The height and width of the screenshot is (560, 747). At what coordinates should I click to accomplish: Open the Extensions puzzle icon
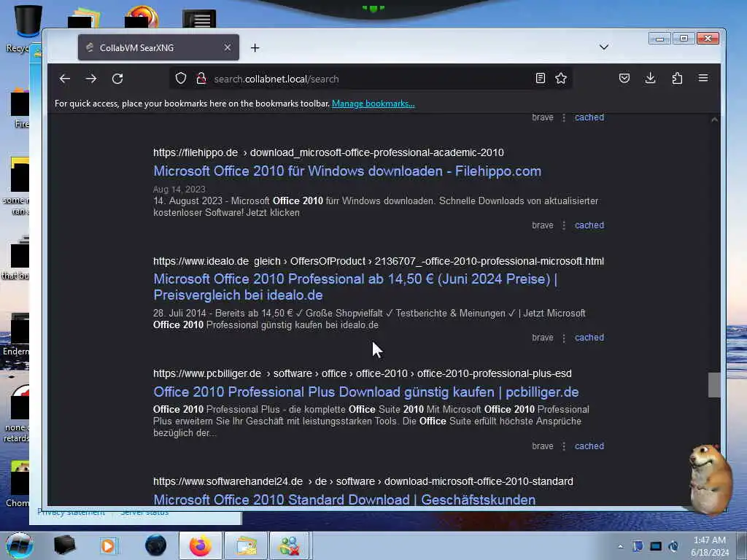click(x=677, y=78)
